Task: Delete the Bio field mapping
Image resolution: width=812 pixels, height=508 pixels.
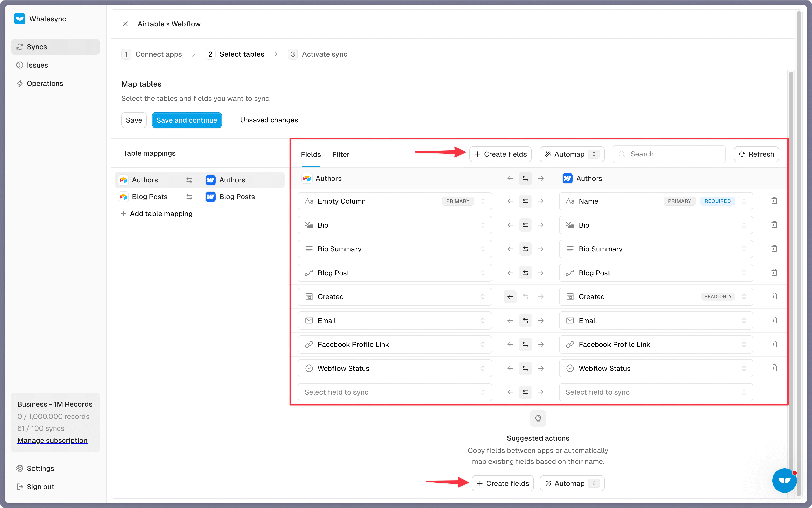Action: 774,225
